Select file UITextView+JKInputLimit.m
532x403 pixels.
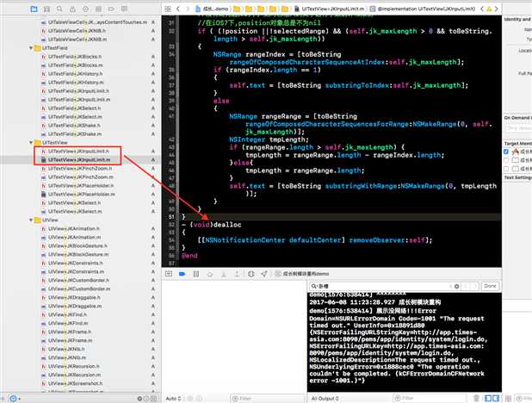click(x=79, y=159)
